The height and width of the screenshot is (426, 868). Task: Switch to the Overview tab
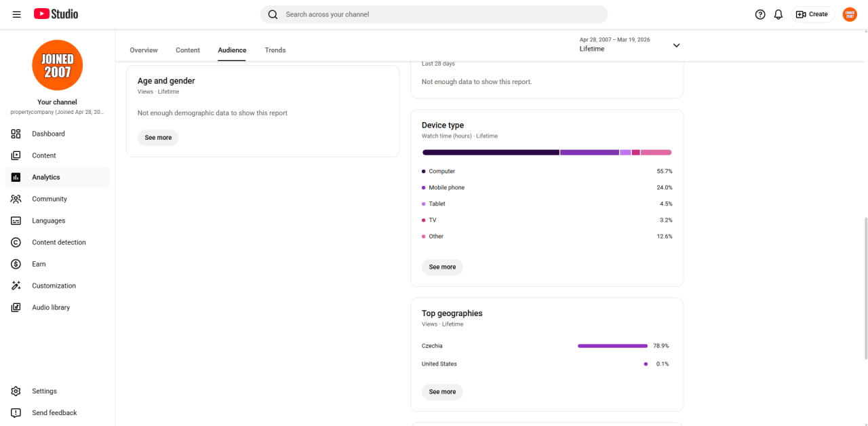click(144, 50)
